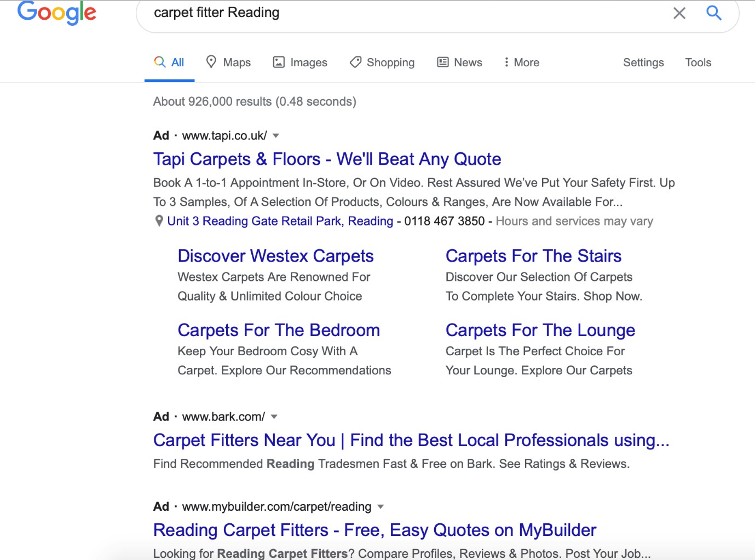Switch to the Images tab
The width and height of the screenshot is (755, 560).
pos(300,62)
